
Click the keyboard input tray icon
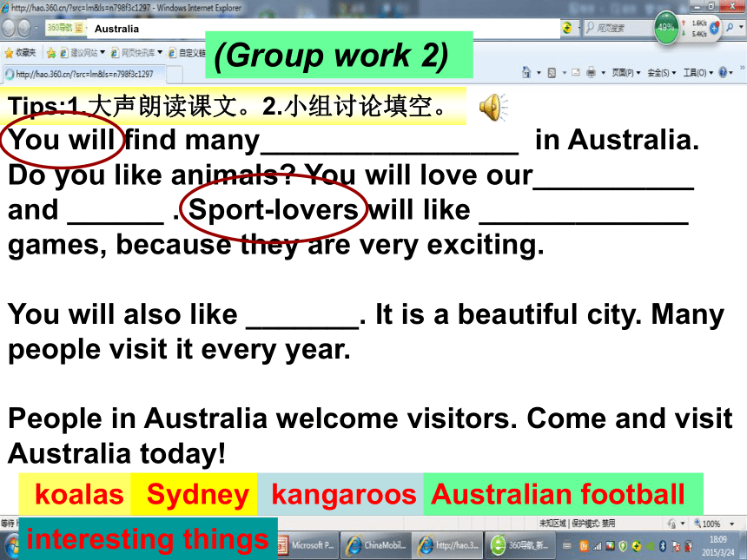[x=567, y=546]
